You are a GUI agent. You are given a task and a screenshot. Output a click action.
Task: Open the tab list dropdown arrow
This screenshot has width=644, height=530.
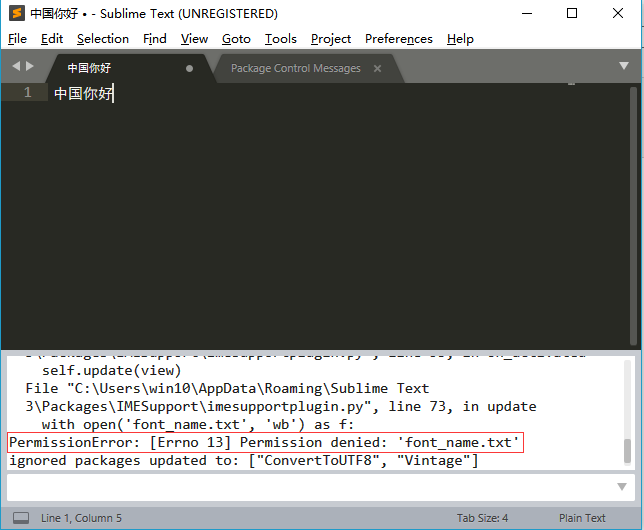[x=624, y=66]
